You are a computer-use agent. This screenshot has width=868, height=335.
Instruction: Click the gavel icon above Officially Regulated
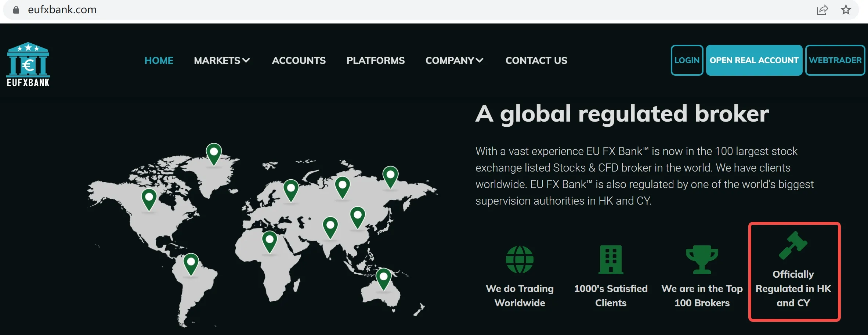(793, 245)
